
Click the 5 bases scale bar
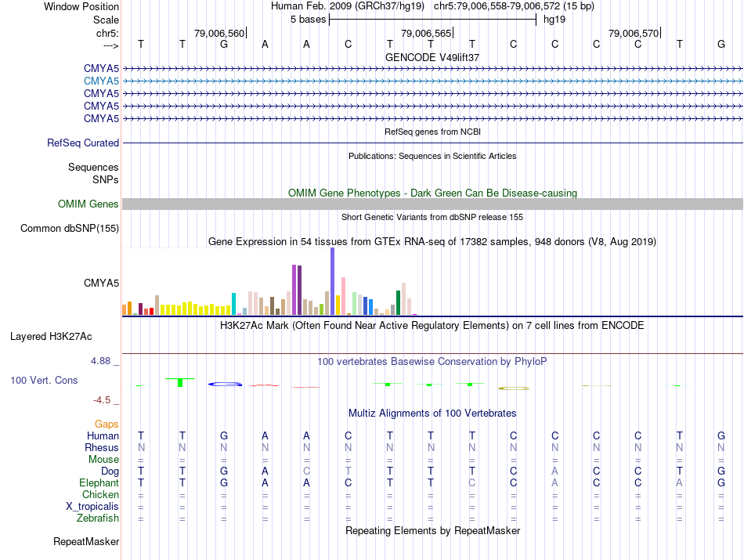432,18
